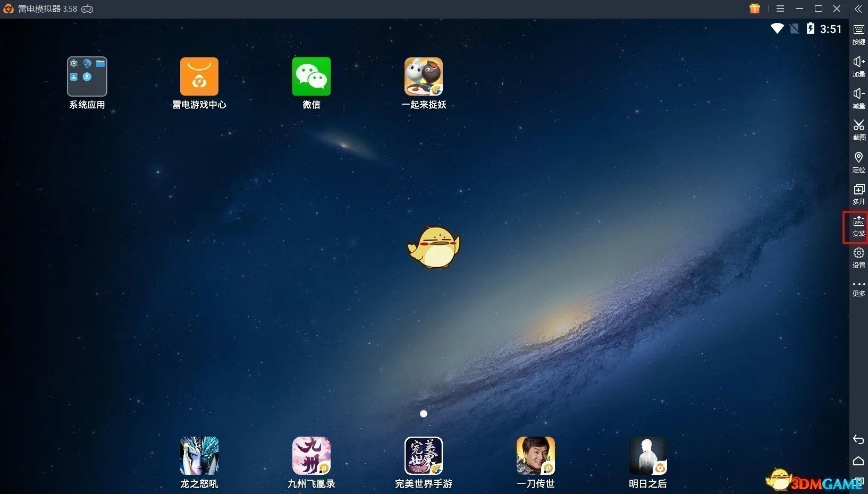The image size is (868, 494).
Task: Open the hamburger menu in title bar
Action: coord(780,9)
